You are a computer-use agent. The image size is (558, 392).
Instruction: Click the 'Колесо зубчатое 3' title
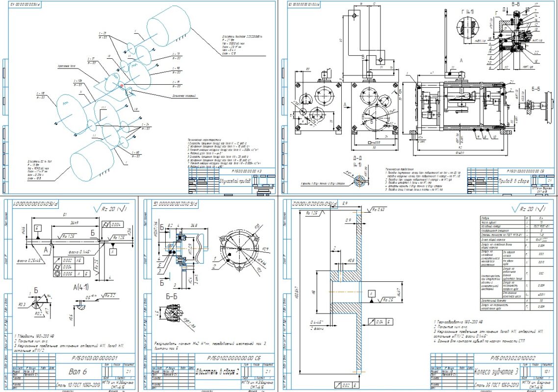pos(497,372)
